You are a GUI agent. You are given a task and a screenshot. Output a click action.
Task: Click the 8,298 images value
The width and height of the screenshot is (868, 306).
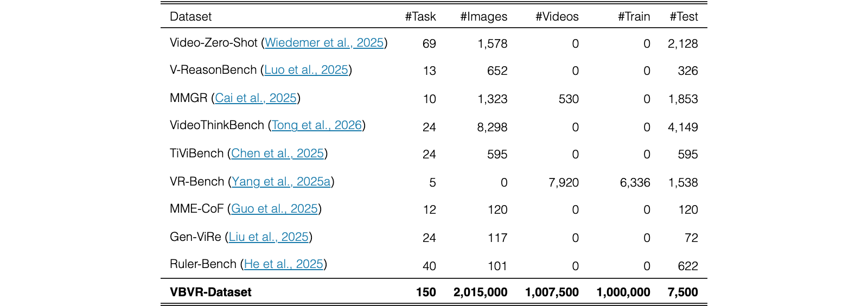(x=493, y=127)
